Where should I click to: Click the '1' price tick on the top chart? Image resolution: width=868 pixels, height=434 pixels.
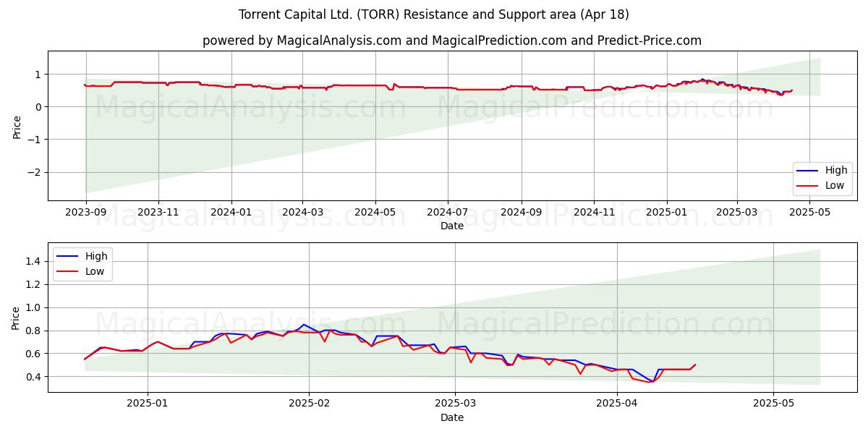tap(40, 75)
